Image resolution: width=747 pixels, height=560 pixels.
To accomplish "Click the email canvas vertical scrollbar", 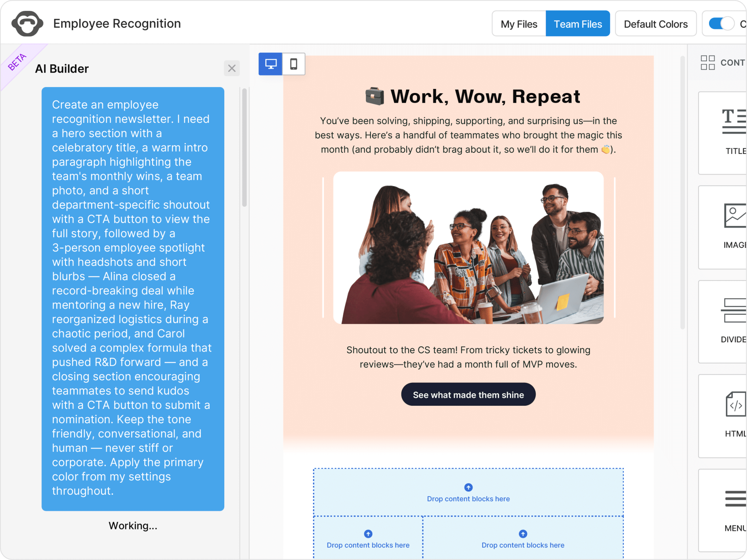I will pos(682,192).
